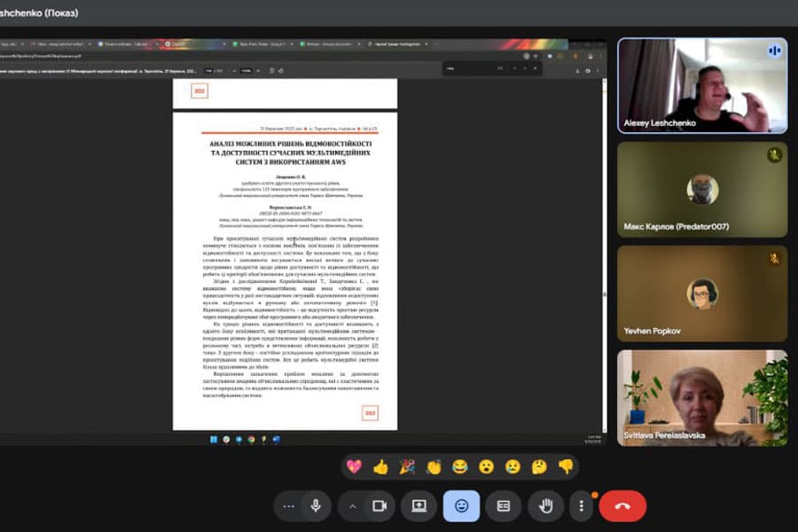
Task: Toggle the microphone on or off
Action: coord(314,505)
